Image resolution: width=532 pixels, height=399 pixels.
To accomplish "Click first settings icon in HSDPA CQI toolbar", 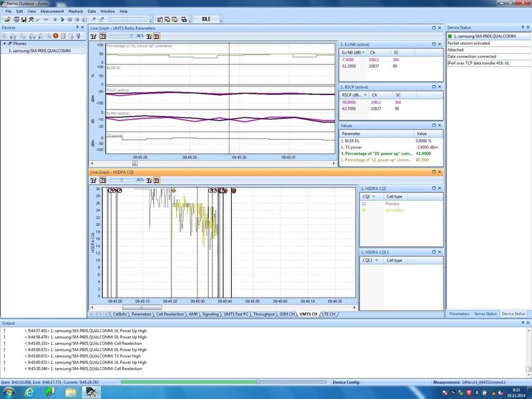I will pyautogui.click(x=94, y=180).
